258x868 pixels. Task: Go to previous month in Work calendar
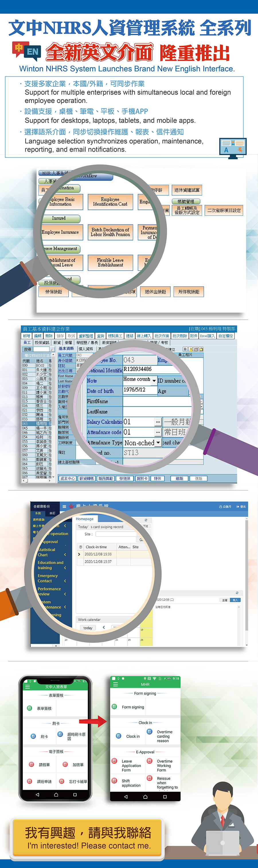[103, 628]
